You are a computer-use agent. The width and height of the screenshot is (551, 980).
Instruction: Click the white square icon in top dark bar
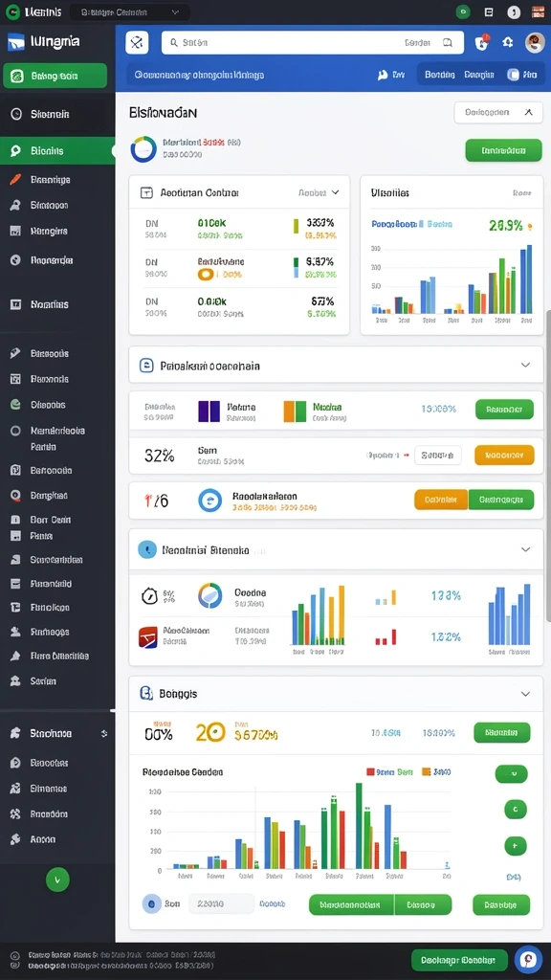pos(489,11)
